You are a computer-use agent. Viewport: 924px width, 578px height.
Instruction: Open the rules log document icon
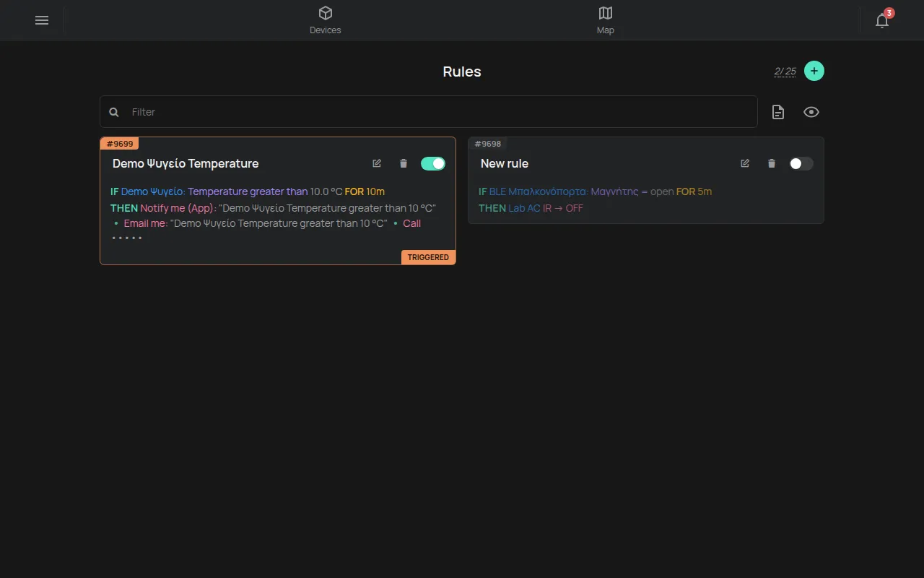click(778, 112)
